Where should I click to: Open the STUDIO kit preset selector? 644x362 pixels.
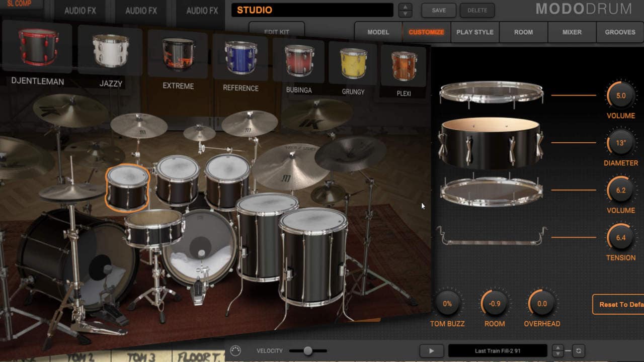point(312,10)
